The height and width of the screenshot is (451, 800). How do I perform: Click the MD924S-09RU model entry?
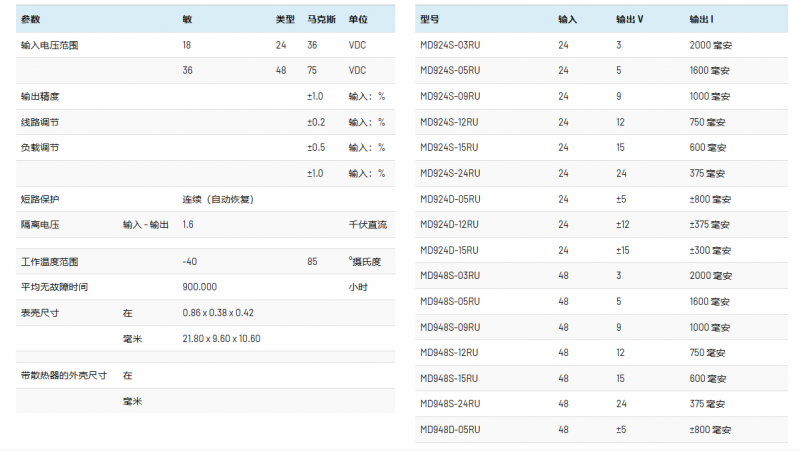[450, 96]
